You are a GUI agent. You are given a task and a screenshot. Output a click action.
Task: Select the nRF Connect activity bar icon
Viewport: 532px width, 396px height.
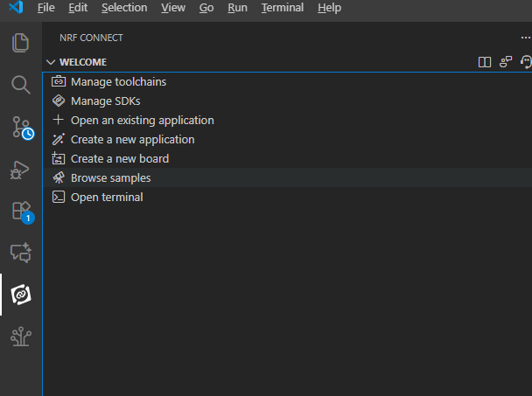coord(21,295)
